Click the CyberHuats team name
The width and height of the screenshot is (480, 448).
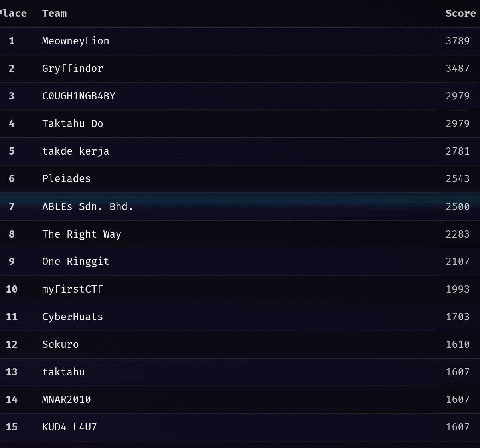coord(73,317)
